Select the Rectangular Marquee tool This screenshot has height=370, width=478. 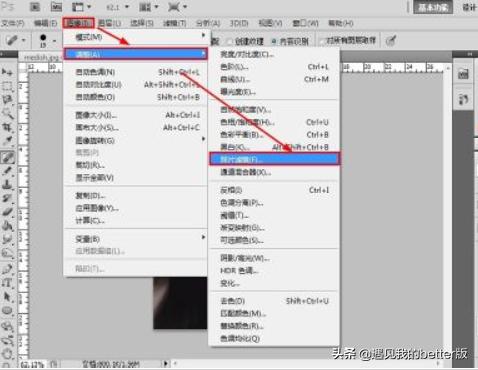7,86
